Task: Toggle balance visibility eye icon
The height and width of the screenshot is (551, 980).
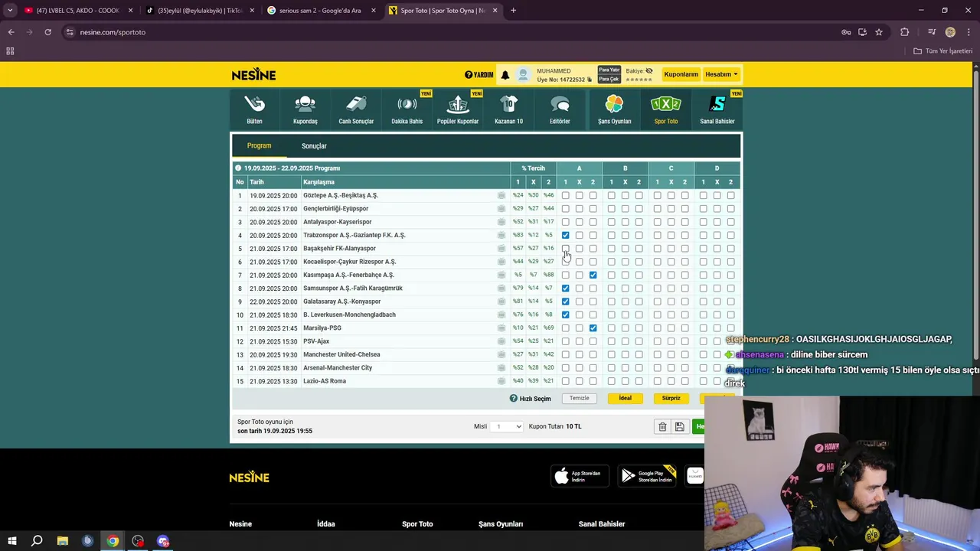Action: click(x=649, y=70)
